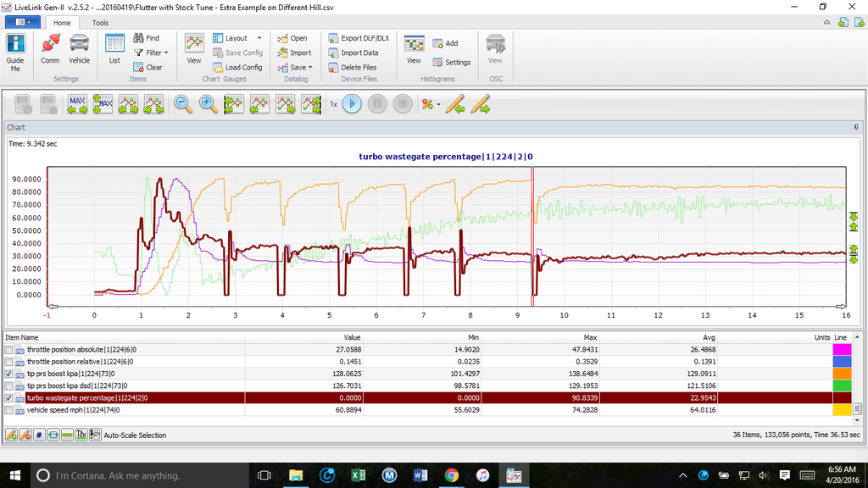Select the Home ribbon tab
The image size is (868, 488).
pyautogui.click(x=62, y=23)
